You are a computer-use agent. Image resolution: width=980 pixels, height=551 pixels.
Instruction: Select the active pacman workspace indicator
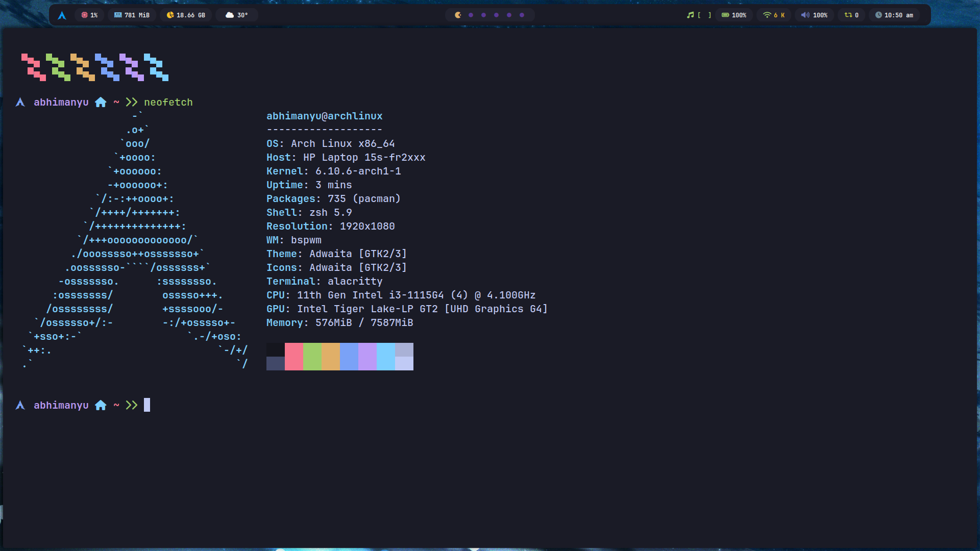point(458,15)
